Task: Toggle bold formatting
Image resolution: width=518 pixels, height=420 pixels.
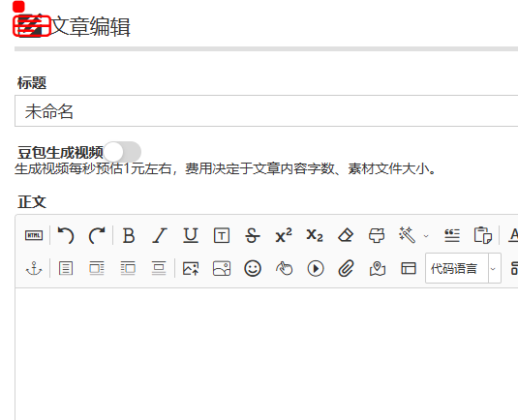Action: pyautogui.click(x=129, y=235)
